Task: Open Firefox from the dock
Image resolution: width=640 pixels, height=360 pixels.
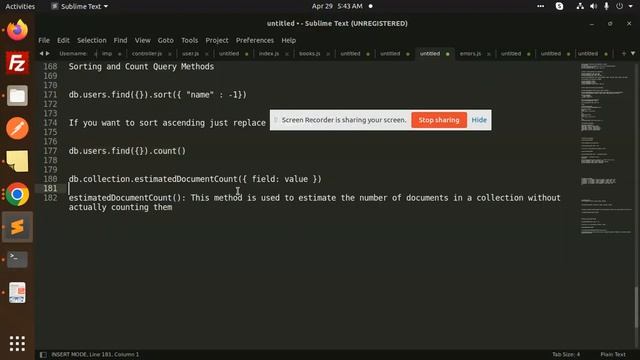Action: [17, 30]
